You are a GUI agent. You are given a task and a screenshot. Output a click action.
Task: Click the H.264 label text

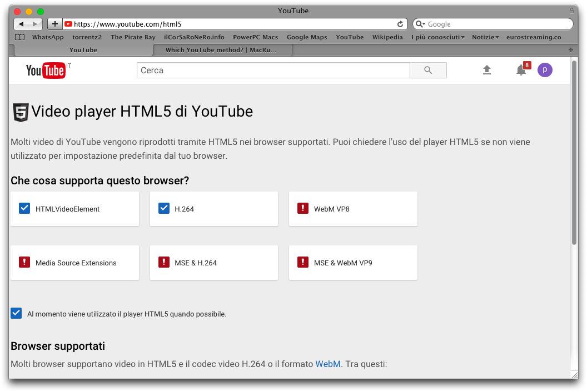point(184,209)
